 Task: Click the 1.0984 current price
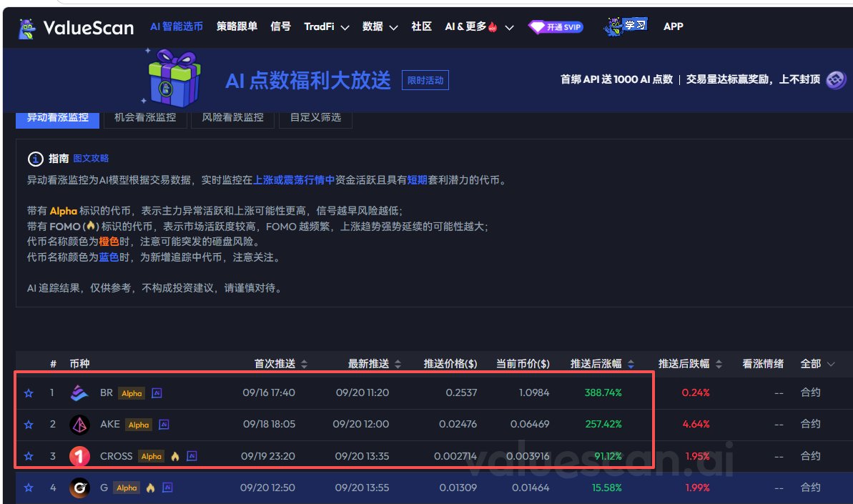click(533, 392)
